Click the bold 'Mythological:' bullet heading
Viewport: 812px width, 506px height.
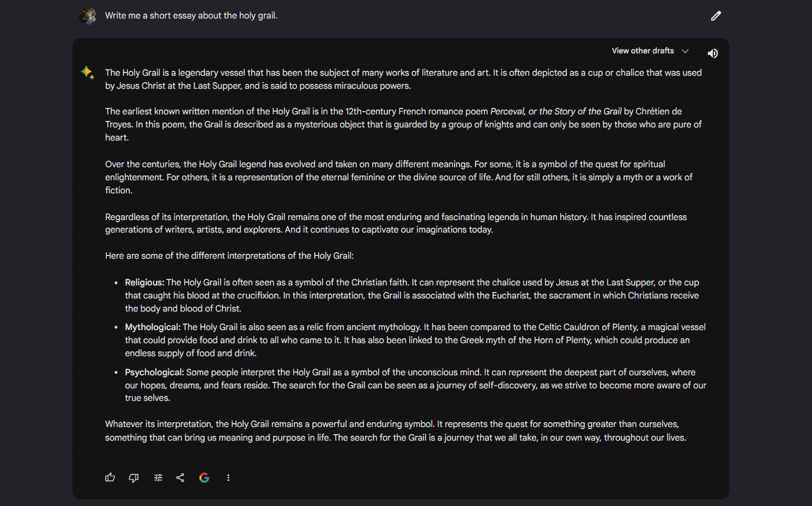pyautogui.click(x=153, y=327)
